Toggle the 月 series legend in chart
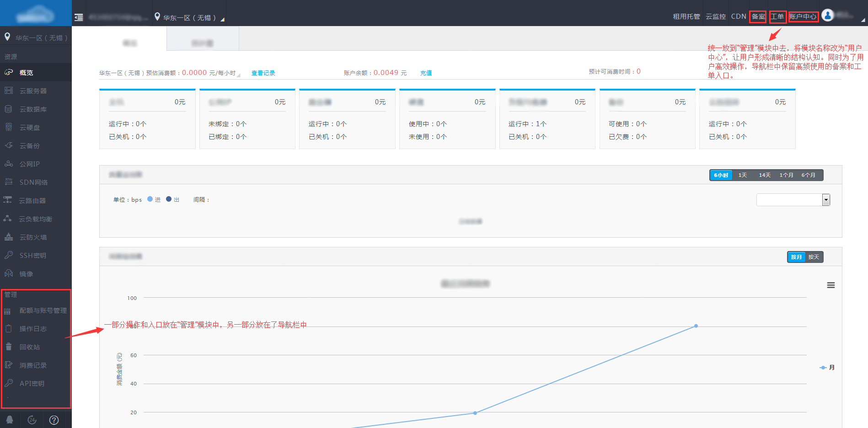The image size is (868, 428). (827, 368)
